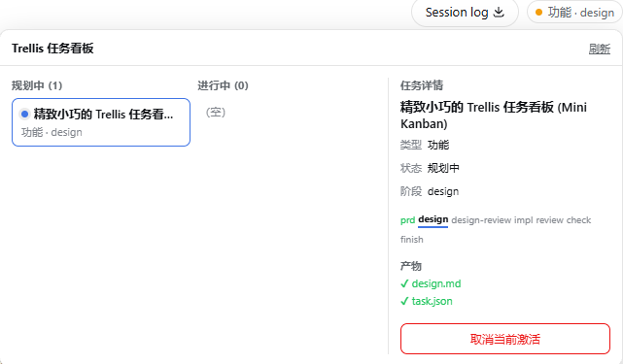The image size is (623, 364).
Task: Click the 任务详情 heading
Action: pos(422,85)
